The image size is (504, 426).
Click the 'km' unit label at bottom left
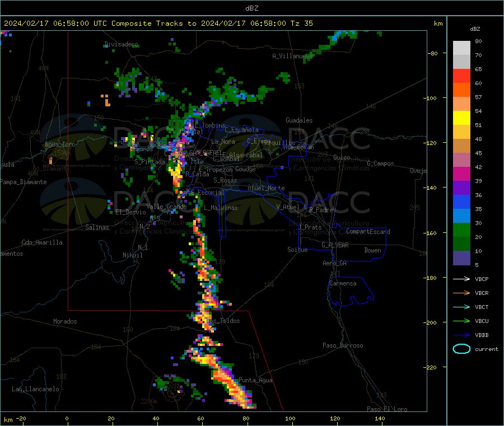click(x=8, y=420)
